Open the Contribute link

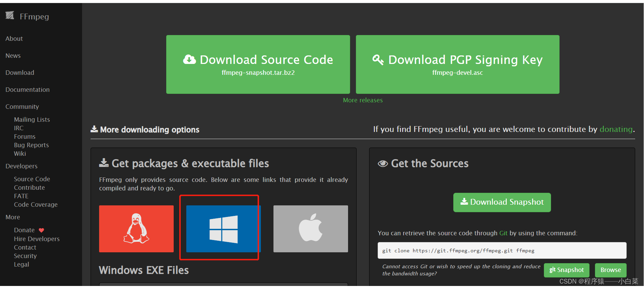[x=29, y=188]
